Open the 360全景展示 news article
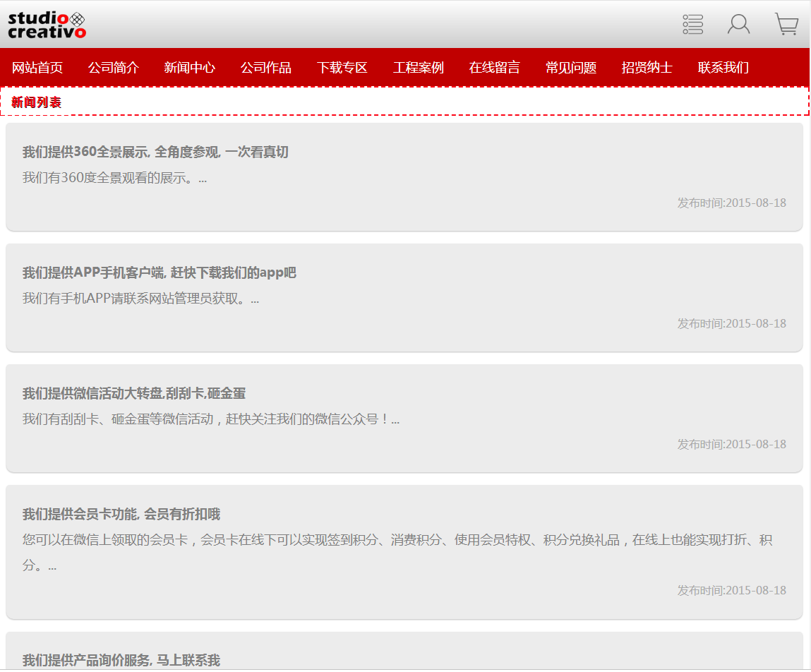This screenshot has width=811, height=672. 155,152
